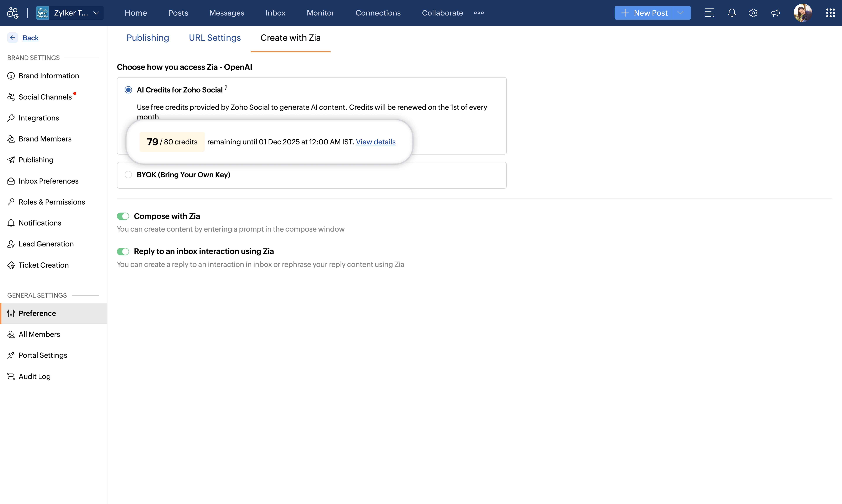Click the announcements megaphone icon

(775, 13)
